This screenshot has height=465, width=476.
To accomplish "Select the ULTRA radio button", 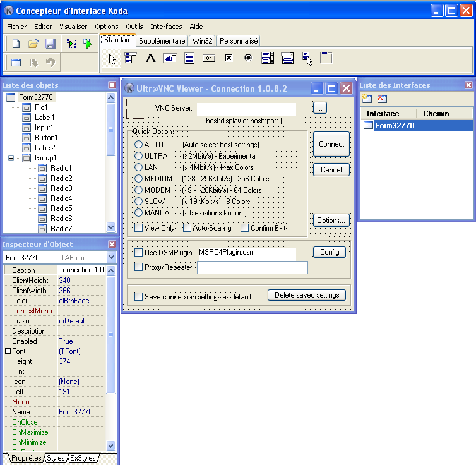I will click(138, 156).
